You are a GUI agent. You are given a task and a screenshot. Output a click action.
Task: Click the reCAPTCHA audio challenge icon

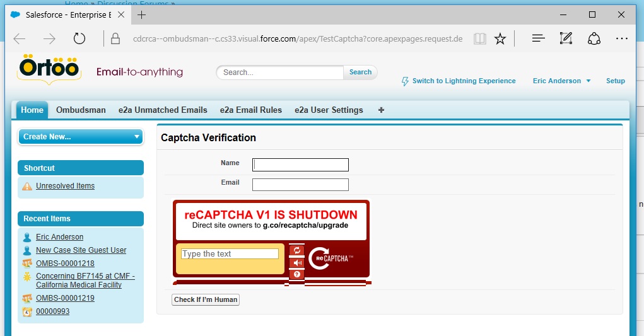297,263
